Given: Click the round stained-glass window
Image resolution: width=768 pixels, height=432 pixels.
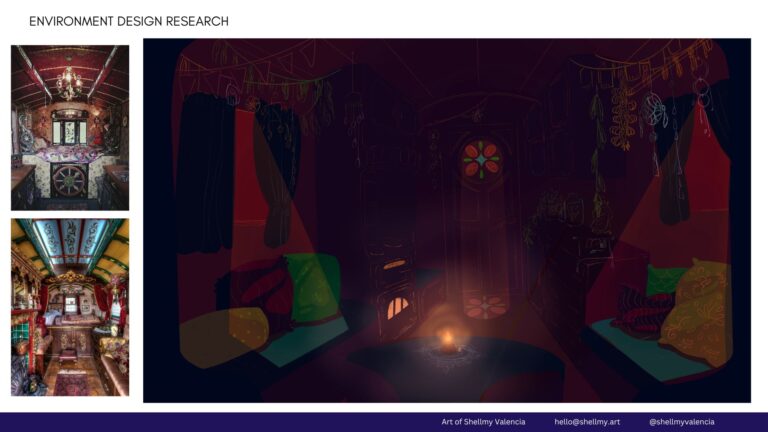Looking at the screenshot, I should (x=481, y=160).
